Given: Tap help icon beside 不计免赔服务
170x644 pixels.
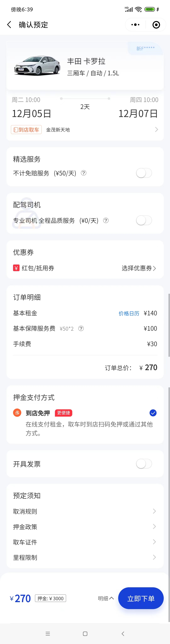Looking at the screenshot, I should point(84,173).
